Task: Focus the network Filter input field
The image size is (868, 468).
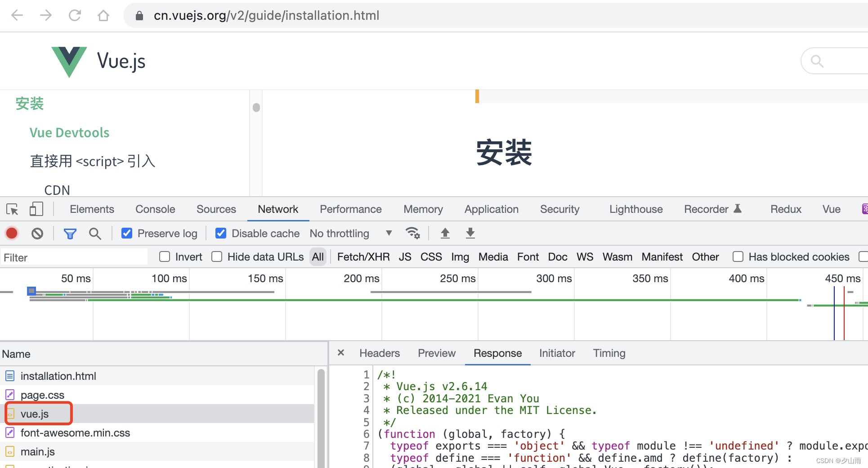Action: [74, 257]
